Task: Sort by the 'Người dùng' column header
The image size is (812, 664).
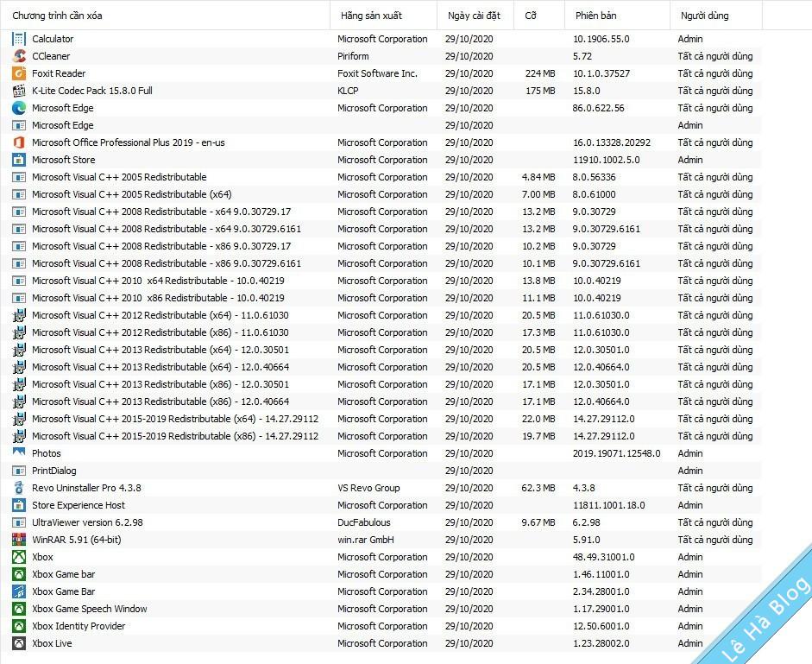Action: (716, 16)
